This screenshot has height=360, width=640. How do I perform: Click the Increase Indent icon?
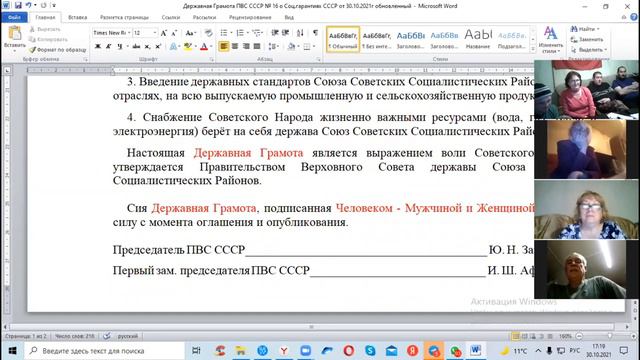coord(286,33)
